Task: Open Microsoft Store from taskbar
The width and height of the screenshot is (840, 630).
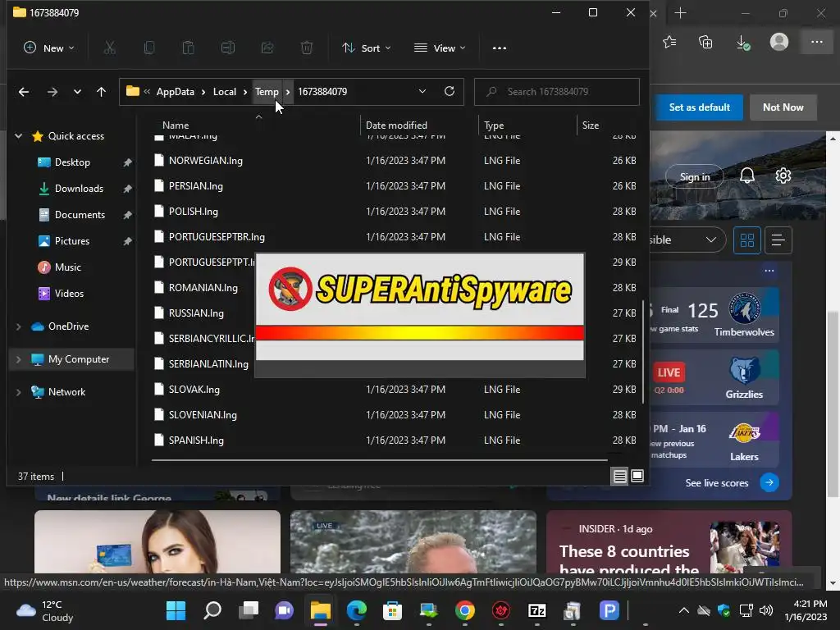Action: click(392, 609)
